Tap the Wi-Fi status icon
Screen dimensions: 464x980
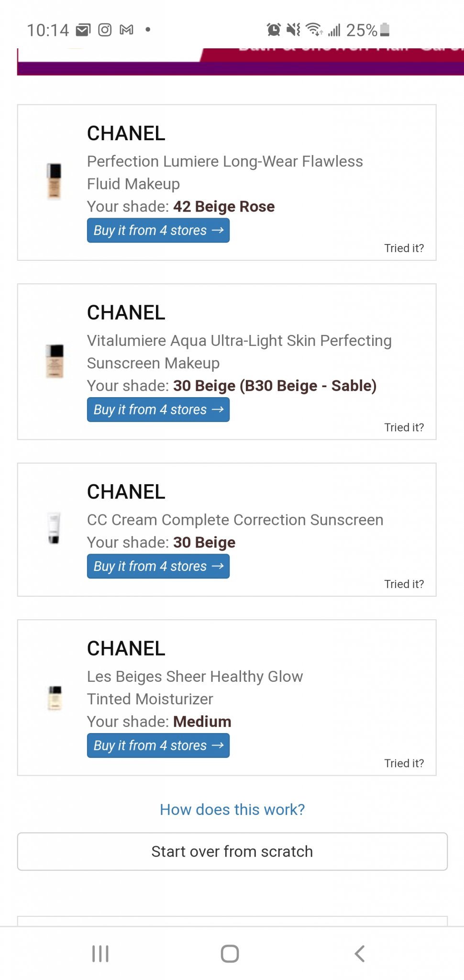[x=314, y=30]
